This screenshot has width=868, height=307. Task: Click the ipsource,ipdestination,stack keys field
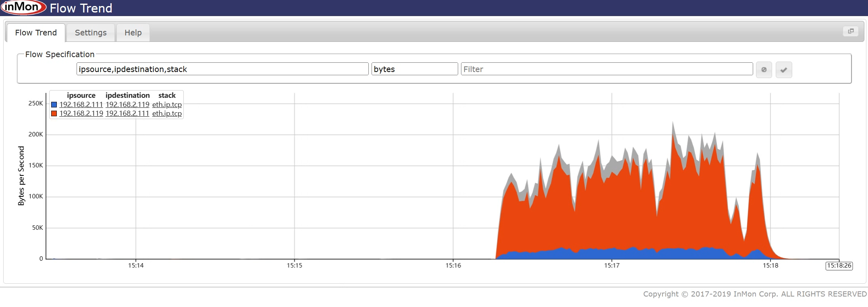222,69
